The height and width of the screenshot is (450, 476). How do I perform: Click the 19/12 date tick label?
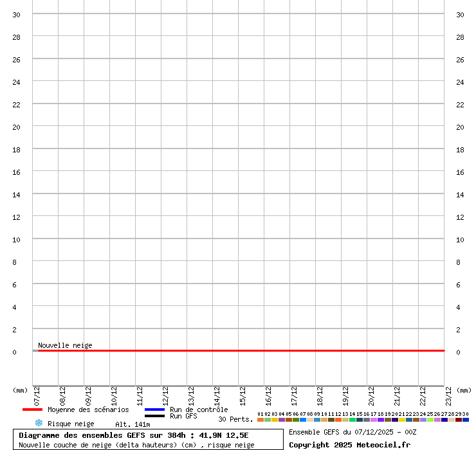pyautogui.click(x=345, y=394)
